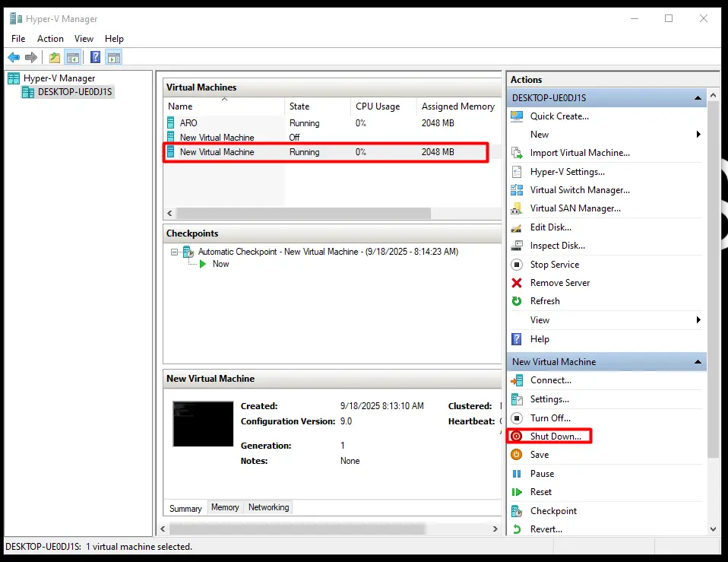Click the Connect... action
This screenshot has height=562, width=728.
551,380
